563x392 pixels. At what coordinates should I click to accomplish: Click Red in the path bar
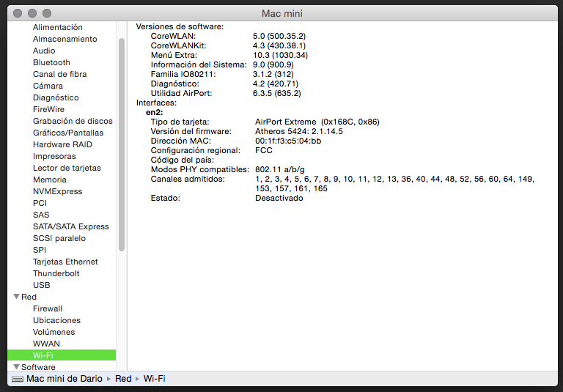coord(123,379)
